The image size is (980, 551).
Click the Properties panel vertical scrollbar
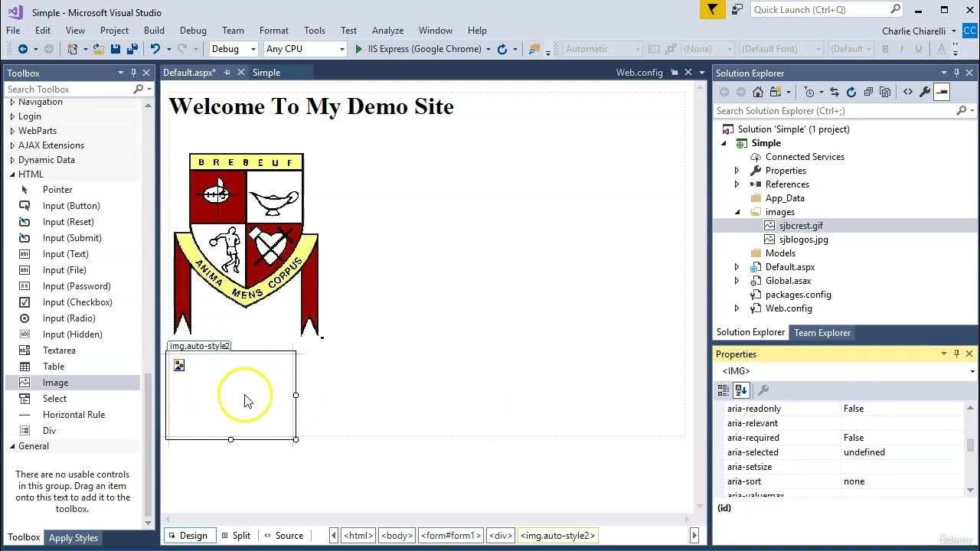[971, 445]
